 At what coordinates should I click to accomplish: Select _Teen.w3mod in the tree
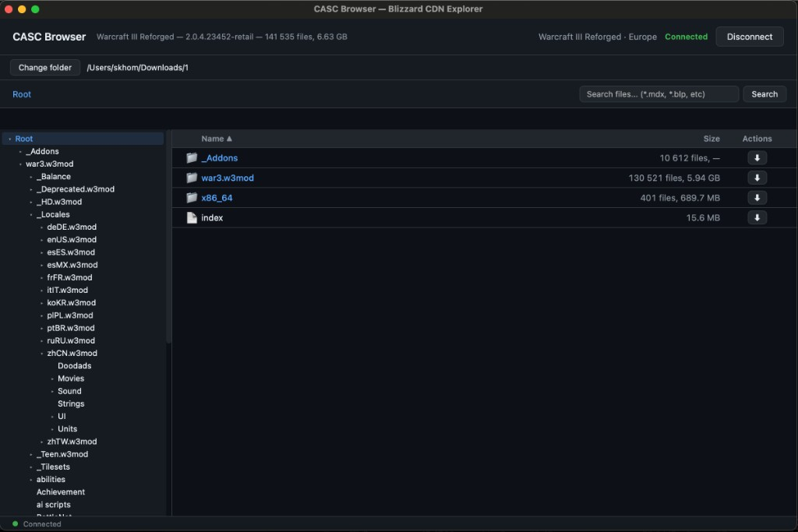click(62, 454)
